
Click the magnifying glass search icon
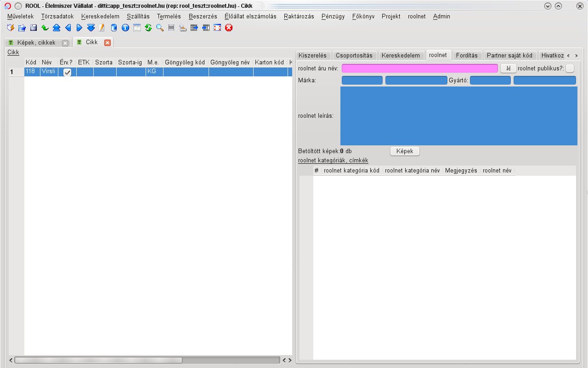click(x=160, y=28)
